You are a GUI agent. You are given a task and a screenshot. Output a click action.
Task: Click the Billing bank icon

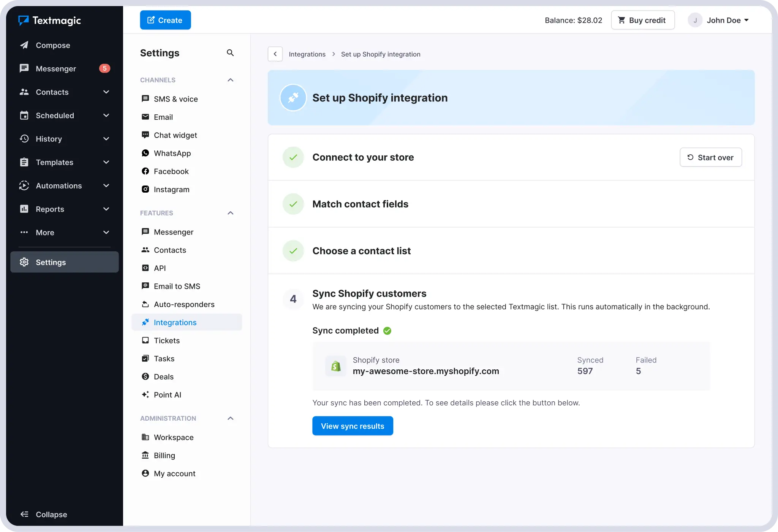tap(145, 455)
